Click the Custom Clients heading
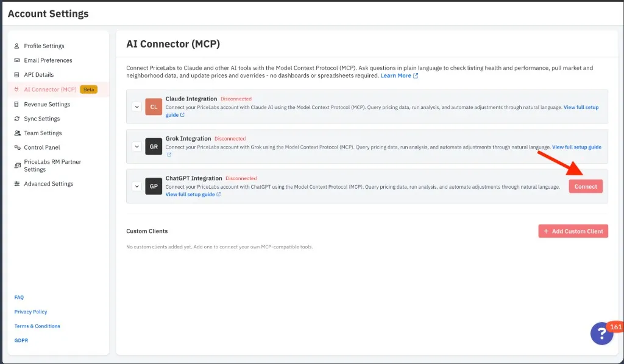This screenshot has width=624, height=364. 147,231
